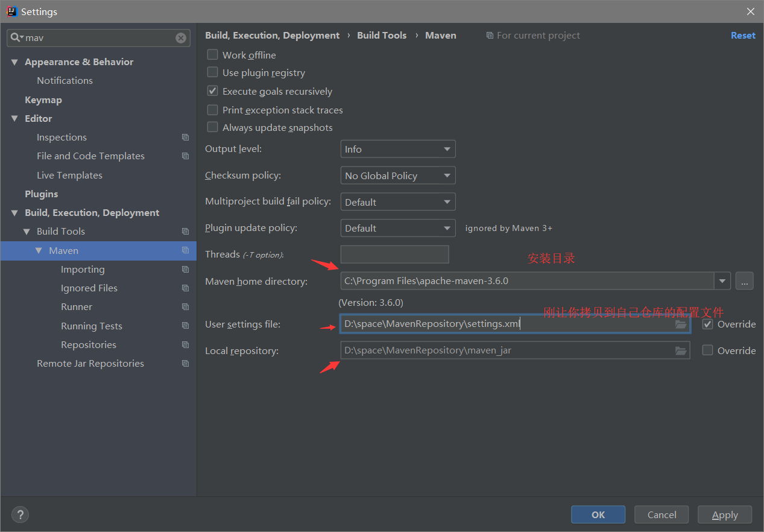Click the Reset link
The width and height of the screenshot is (764, 532).
coord(743,36)
